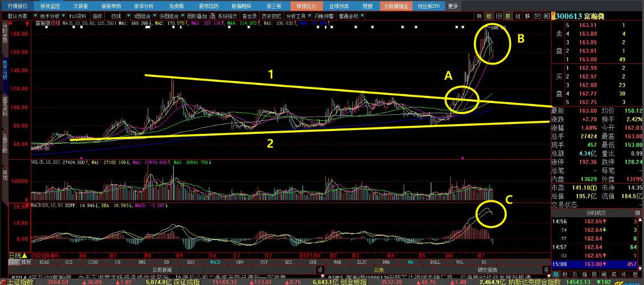Click the 日线 up-arrow at chart bottom
The height and width of the screenshot is (285, 644).
coord(25,255)
